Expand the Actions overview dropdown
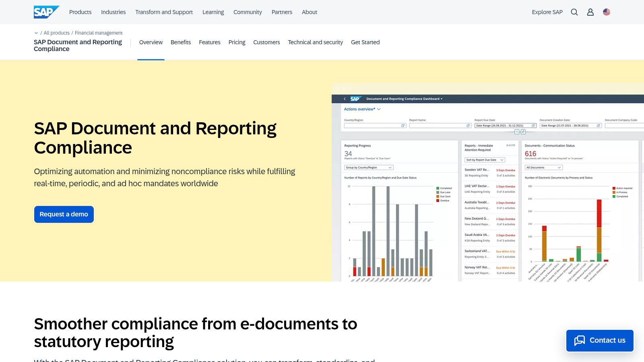Image resolution: width=644 pixels, height=362 pixels. tap(378, 109)
